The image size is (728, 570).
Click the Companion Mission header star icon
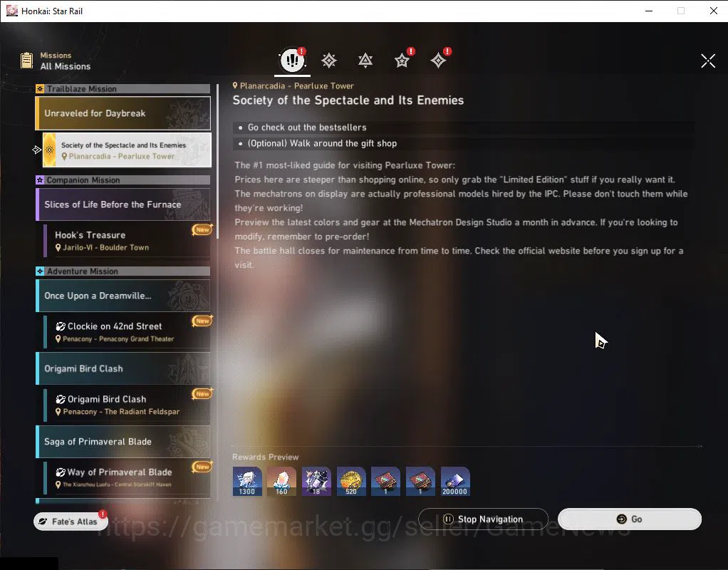tap(40, 180)
